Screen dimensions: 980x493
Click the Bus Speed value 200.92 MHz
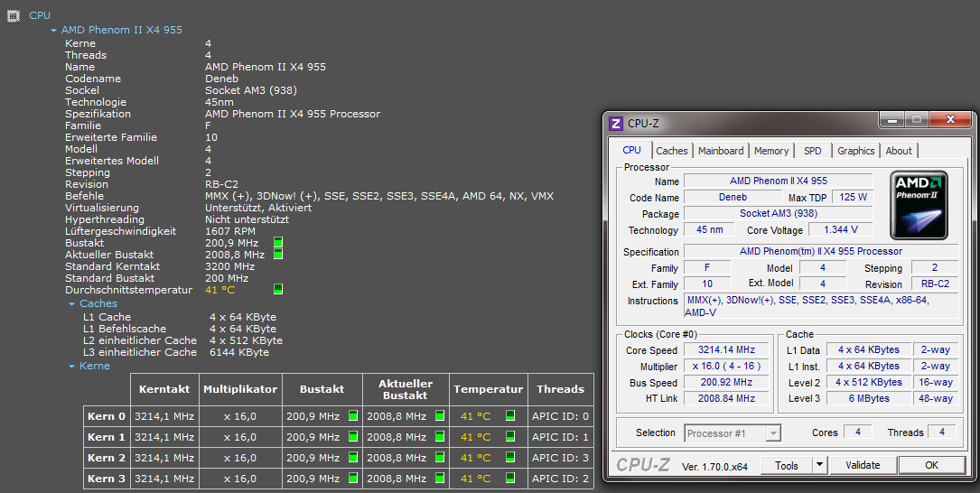(726, 383)
